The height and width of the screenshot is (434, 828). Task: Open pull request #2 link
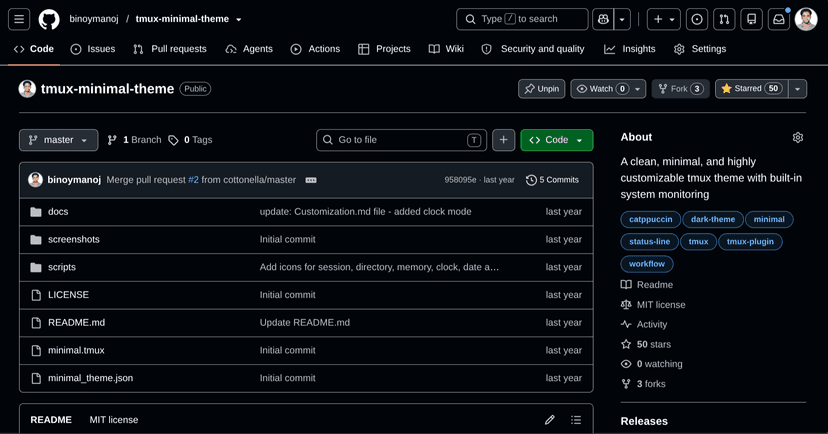tap(193, 180)
